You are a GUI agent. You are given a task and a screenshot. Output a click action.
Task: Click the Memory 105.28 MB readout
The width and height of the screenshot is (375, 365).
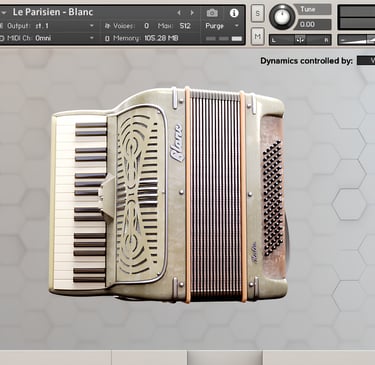(x=161, y=38)
